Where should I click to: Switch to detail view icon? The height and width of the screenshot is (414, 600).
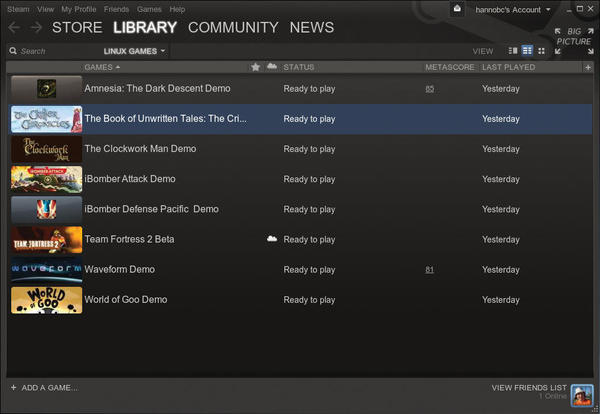click(512, 51)
